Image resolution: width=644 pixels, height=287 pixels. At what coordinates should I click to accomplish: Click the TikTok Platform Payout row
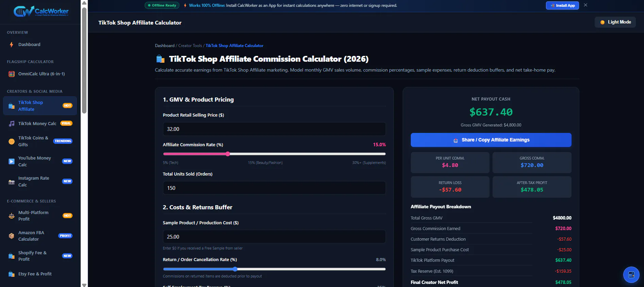pos(491,260)
